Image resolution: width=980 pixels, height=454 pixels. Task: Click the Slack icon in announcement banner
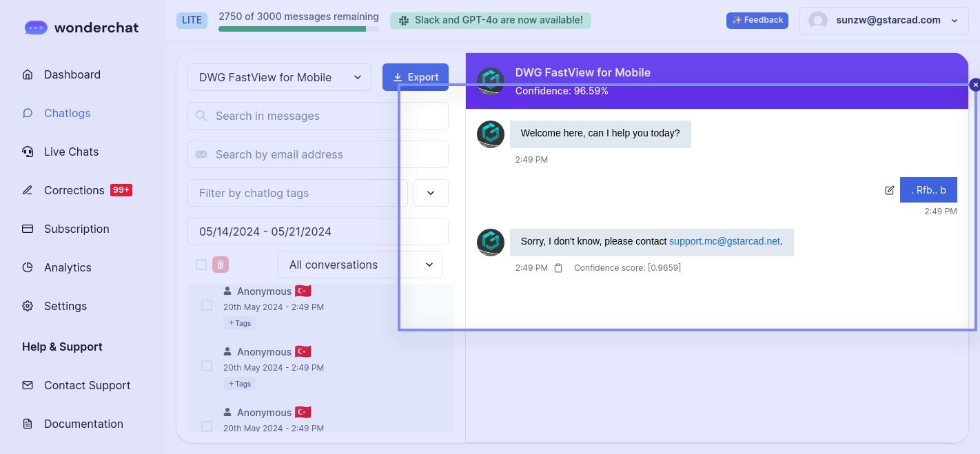point(404,21)
